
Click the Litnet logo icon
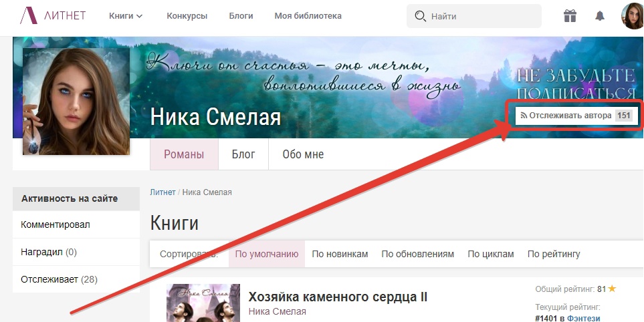coord(28,16)
